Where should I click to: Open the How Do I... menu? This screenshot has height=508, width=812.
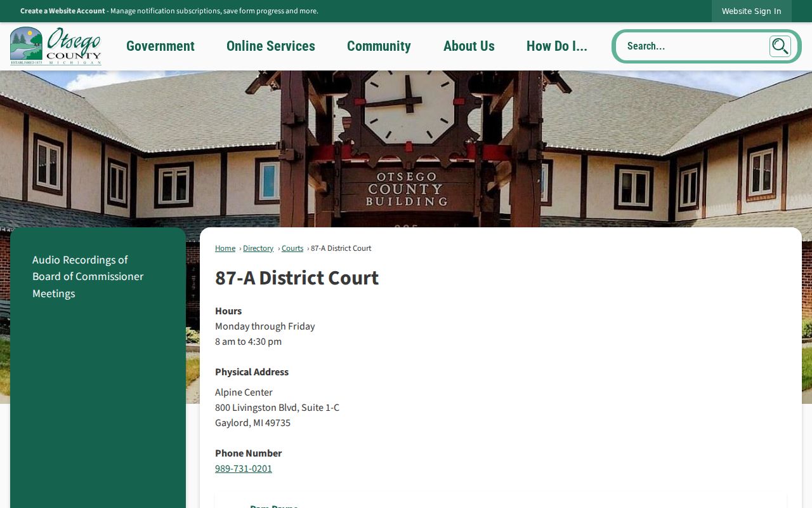point(557,46)
